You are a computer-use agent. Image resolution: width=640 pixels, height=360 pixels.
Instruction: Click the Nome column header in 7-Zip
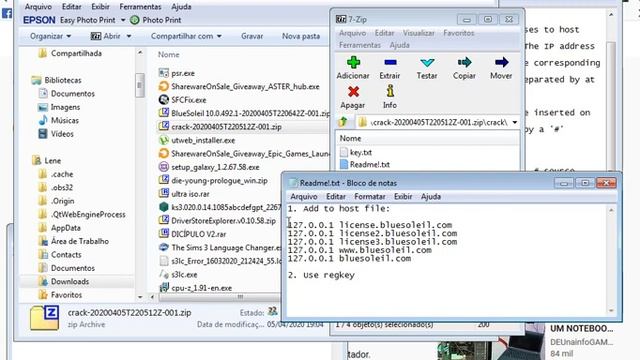[351, 138]
